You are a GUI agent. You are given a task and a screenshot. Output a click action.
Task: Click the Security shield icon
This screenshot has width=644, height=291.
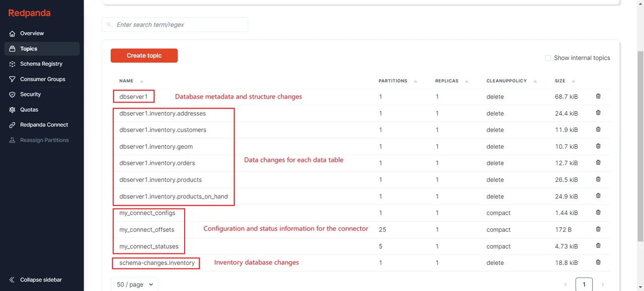13,94
